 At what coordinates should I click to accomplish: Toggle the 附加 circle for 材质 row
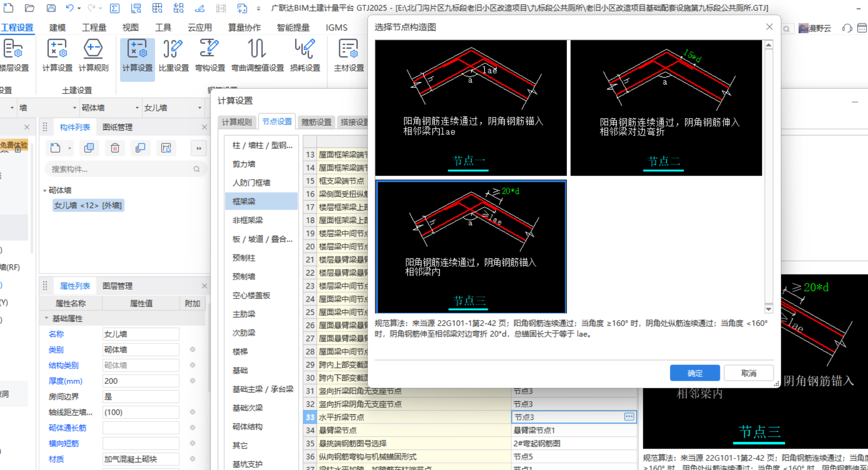(193, 458)
